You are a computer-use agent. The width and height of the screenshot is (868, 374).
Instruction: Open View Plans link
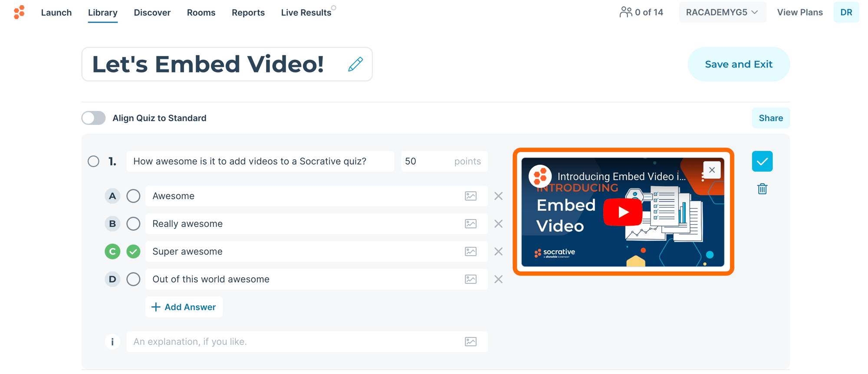(800, 12)
